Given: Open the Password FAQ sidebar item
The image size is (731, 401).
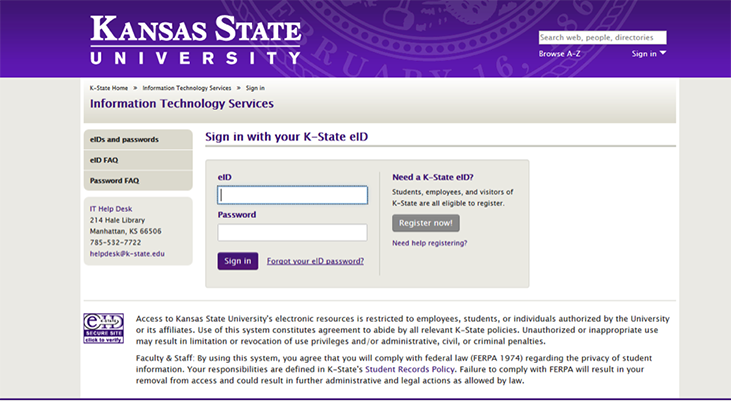Looking at the screenshot, I should (x=138, y=180).
